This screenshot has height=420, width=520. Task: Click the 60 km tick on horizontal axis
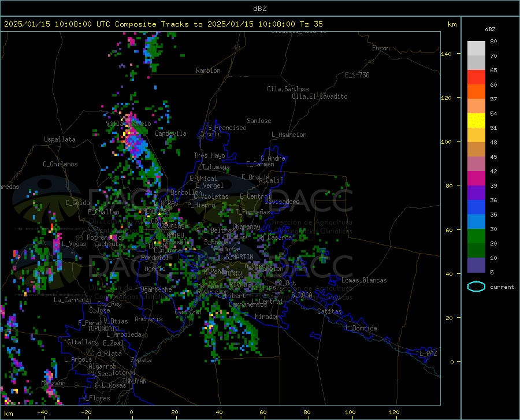tap(263, 412)
